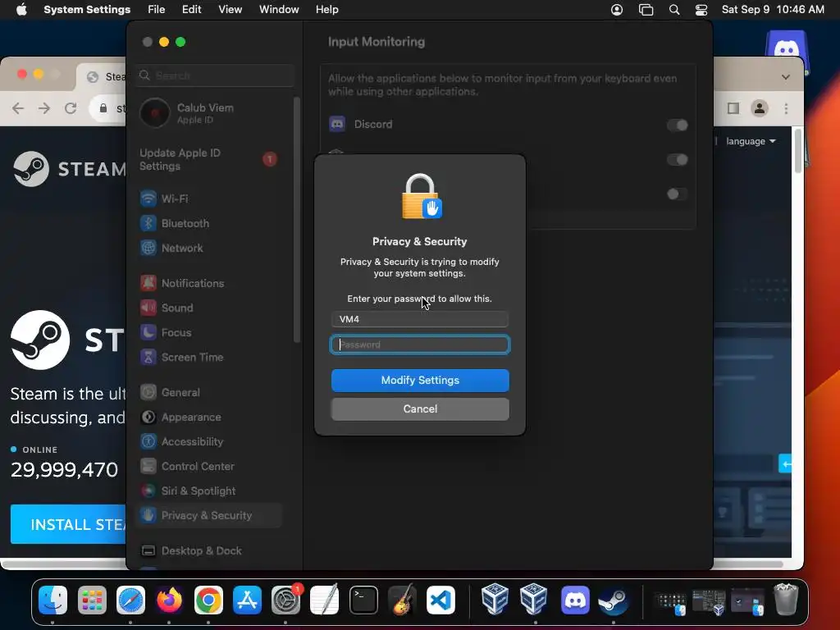The width and height of the screenshot is (840, 630).
Task: Open Appearance settings in sidebar
Action: [x=209, y=418]
